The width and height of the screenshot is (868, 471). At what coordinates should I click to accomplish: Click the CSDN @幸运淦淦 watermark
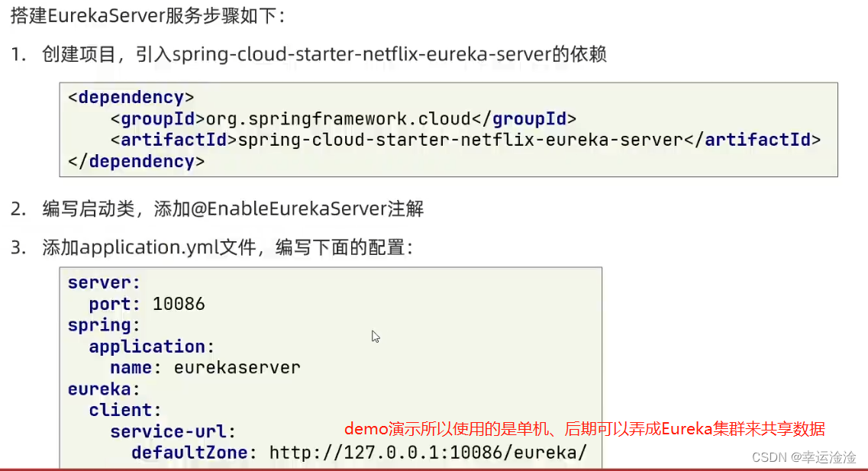(804, 457)
